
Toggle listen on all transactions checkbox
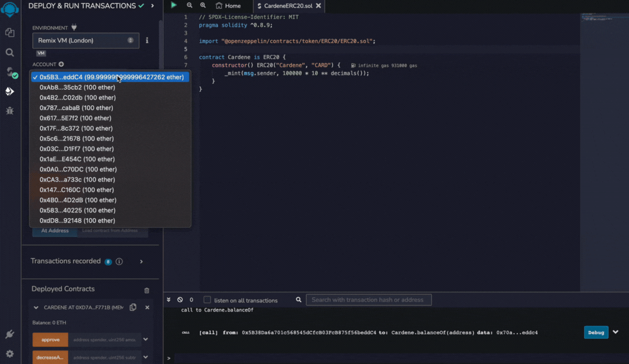point(207,300)
